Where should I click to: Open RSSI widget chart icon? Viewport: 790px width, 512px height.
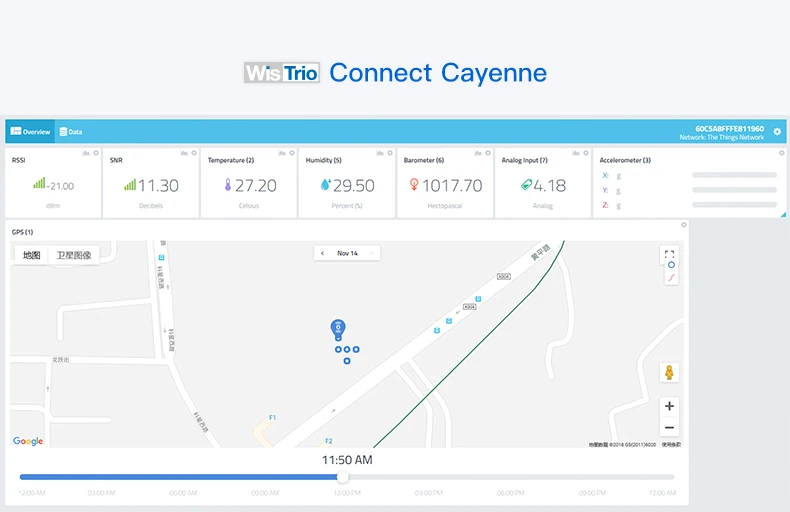coord(86,153)
